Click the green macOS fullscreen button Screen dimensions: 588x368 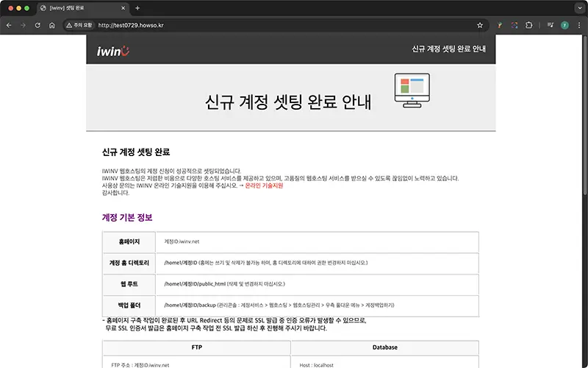coord(26,8)
